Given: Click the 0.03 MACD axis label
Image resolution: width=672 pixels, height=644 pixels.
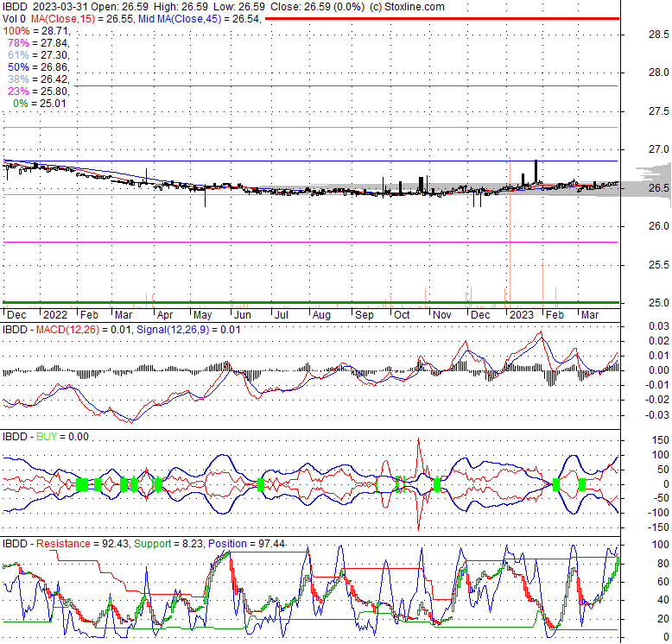Looking at the screenshot, I should point(659,326).
